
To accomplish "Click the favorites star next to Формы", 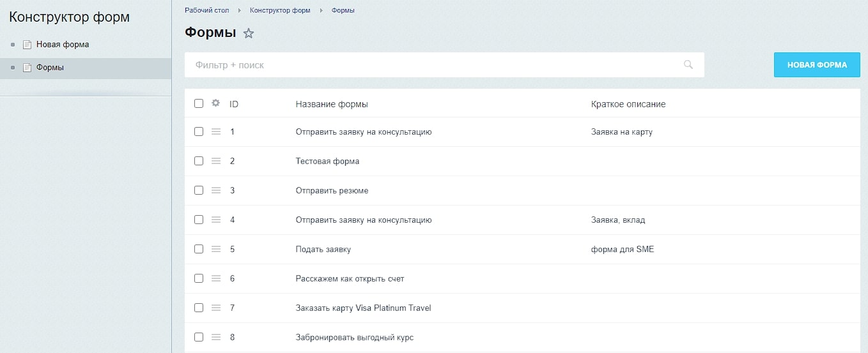I will (x=249, y=33).
